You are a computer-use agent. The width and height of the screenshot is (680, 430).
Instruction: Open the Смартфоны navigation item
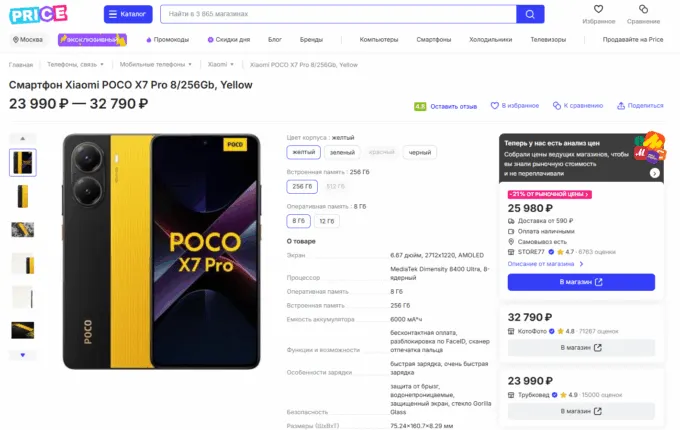point(434,39)
